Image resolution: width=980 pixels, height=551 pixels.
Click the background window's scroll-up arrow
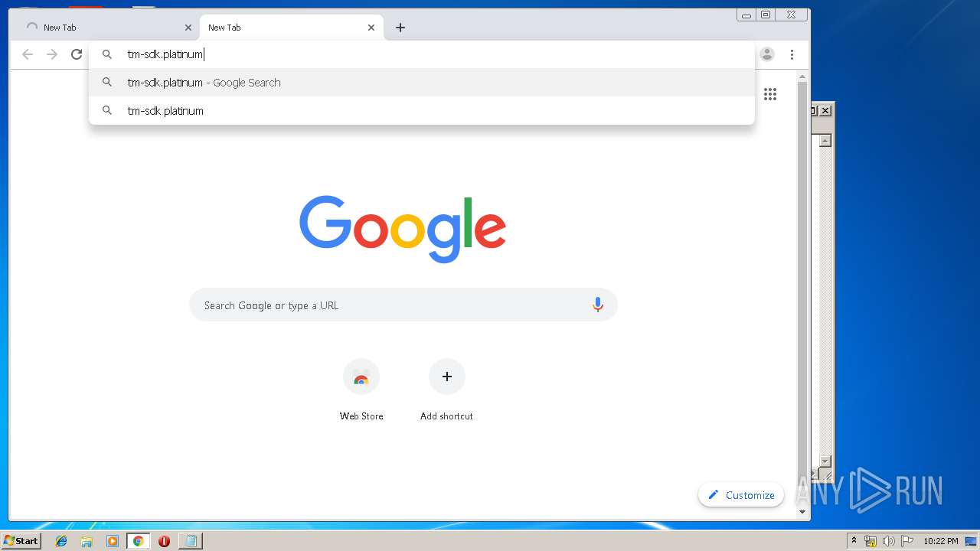coord(825,141)
